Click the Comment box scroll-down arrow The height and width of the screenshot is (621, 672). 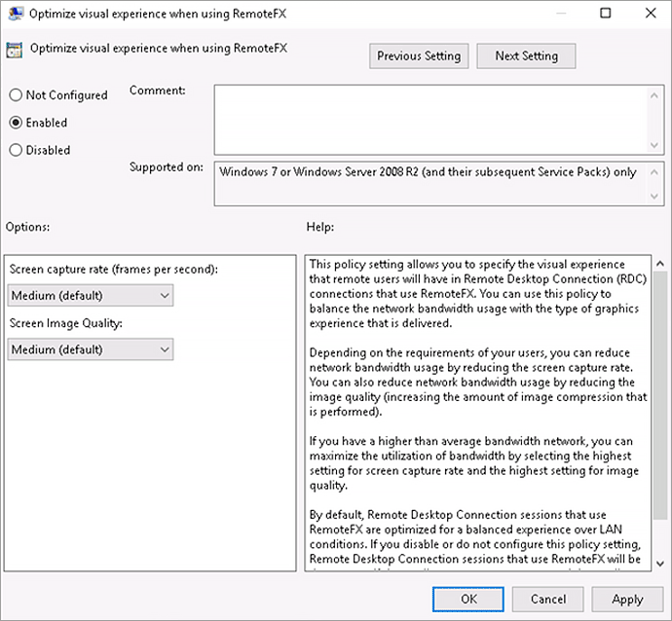pyautogui.click(x=654, y=145)
